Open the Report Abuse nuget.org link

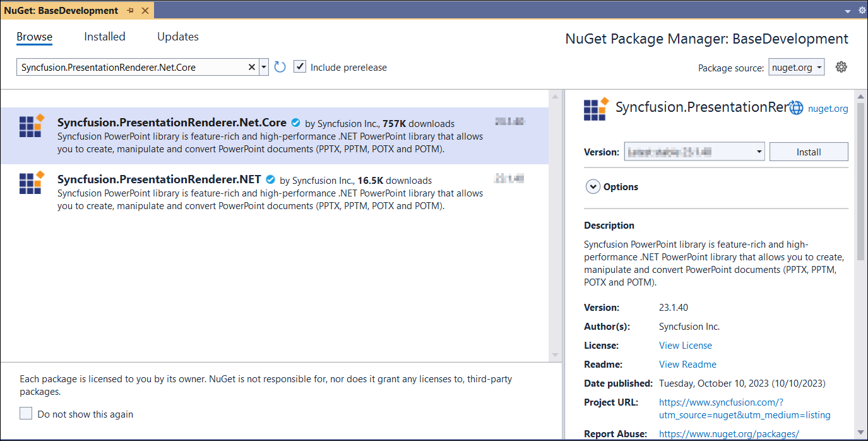click(729, 434)
